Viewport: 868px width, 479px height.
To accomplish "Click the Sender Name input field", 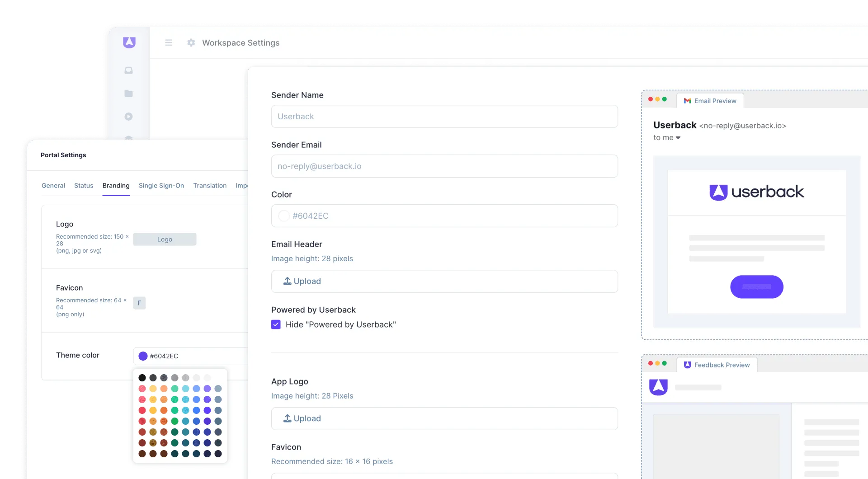I will (444, 117).
